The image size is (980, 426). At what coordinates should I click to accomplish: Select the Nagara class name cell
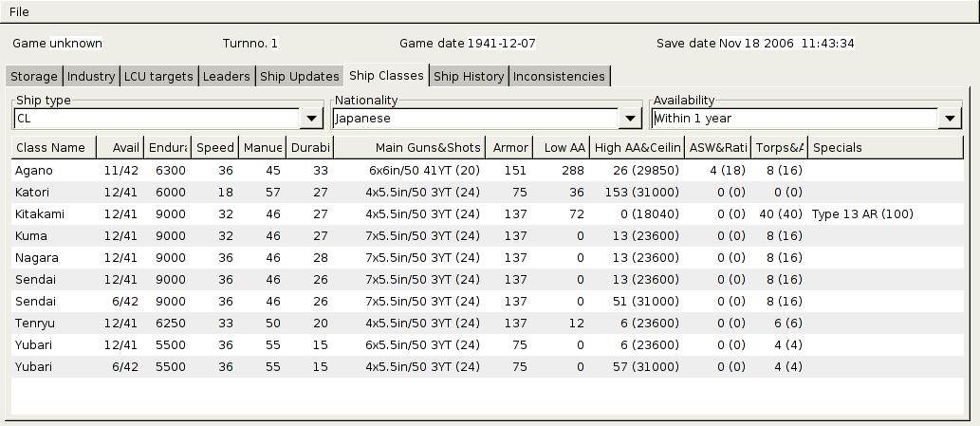tap(54, 258)
